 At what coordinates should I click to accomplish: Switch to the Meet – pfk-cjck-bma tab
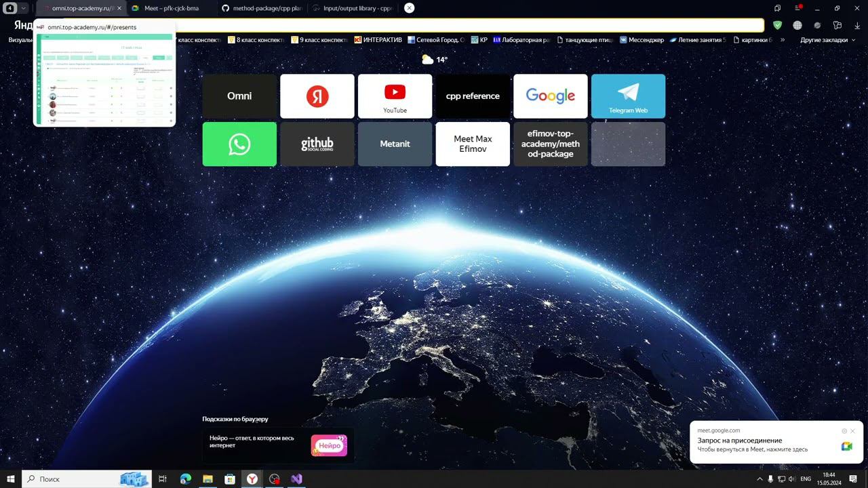click(171, 8)
